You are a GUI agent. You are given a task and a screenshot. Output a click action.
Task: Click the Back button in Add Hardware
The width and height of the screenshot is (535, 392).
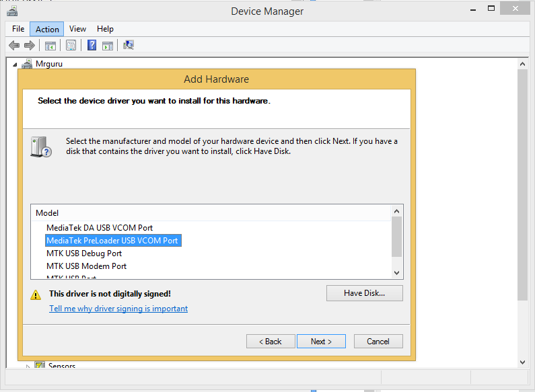271,341
